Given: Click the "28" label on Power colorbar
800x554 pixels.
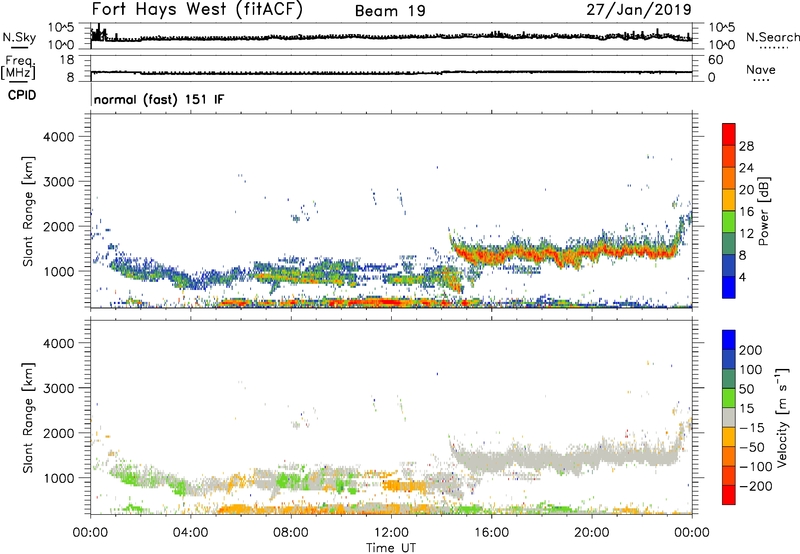Looking at the screenshot, I should [x=746, y=146].
